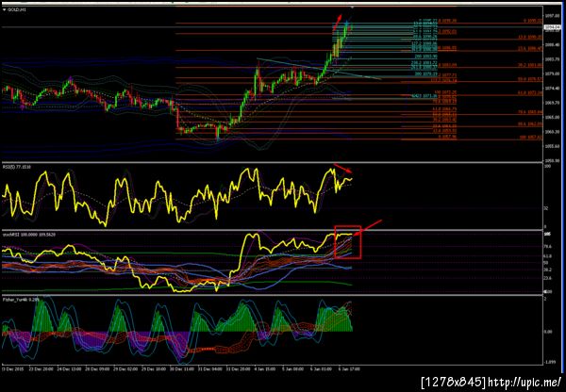Click the 6 Jan 17:00 time label
The width and height of the screenshot is (566, 392).
[349, 369]
